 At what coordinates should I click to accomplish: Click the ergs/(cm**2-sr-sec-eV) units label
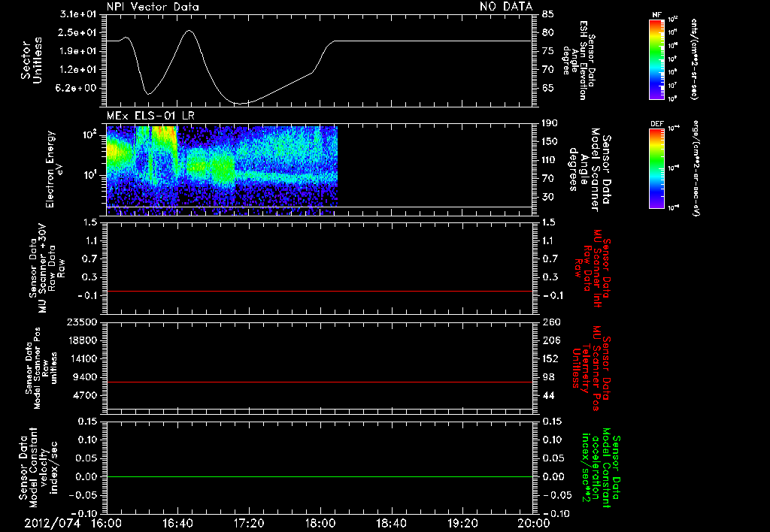click(696, 168)
